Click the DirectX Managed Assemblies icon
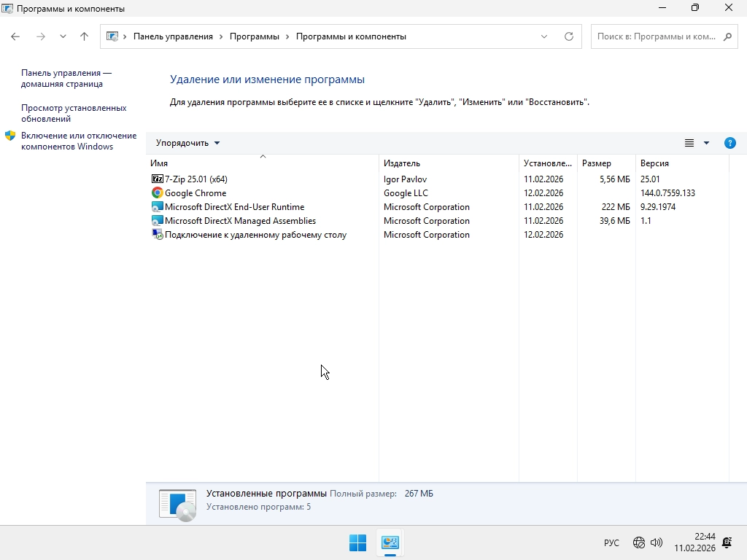 pos(158,220)
